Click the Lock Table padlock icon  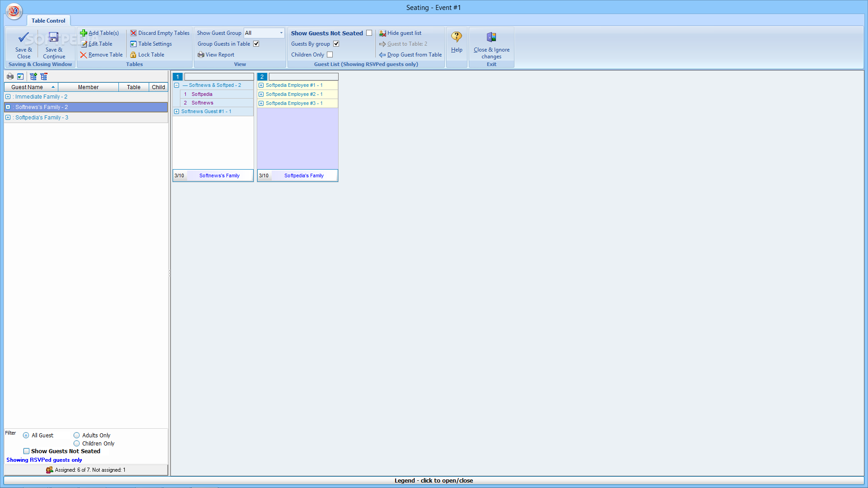pos(133,55)
